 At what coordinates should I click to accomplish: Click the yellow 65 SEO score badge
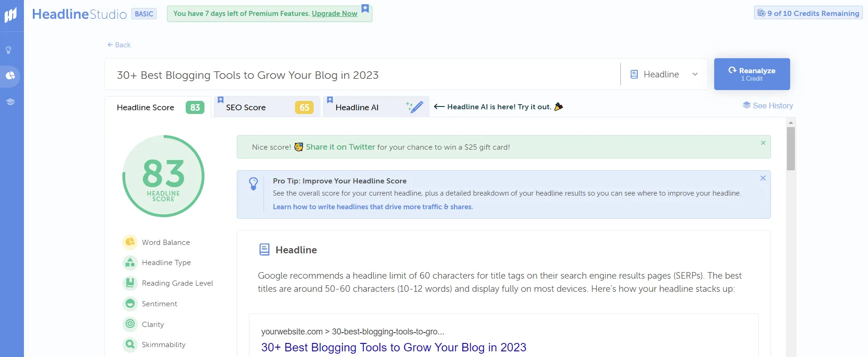[x=304, y=107]
